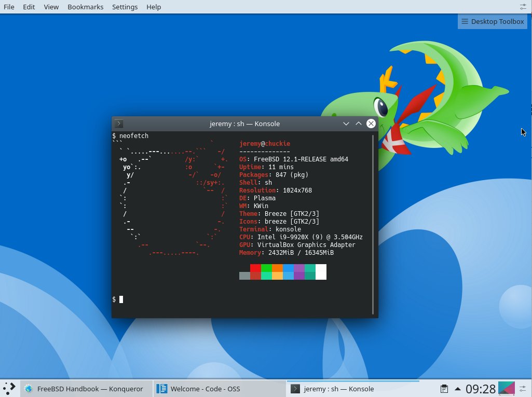Click the 09:28 digital clock
This screenshot has height=397, width=532.
(481, 389)
